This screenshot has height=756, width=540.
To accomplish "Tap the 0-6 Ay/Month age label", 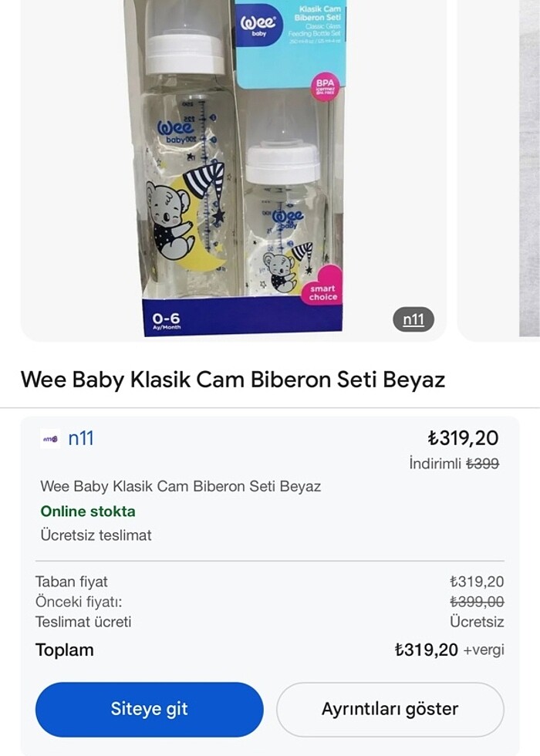I will (x=166, y=319).
